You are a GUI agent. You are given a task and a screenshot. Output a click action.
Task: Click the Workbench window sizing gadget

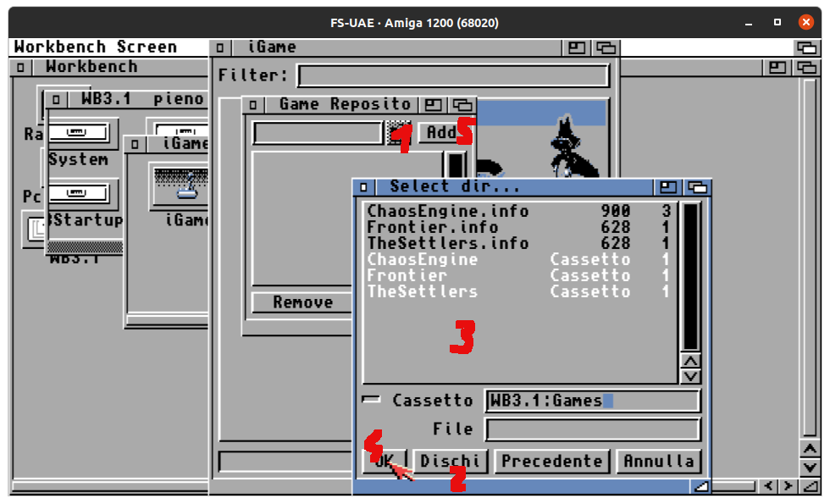point(810,485)
